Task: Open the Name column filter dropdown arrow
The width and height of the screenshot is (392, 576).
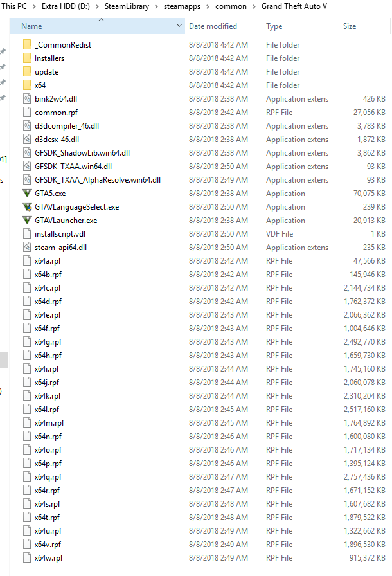Action: click(x=179, y=26)
